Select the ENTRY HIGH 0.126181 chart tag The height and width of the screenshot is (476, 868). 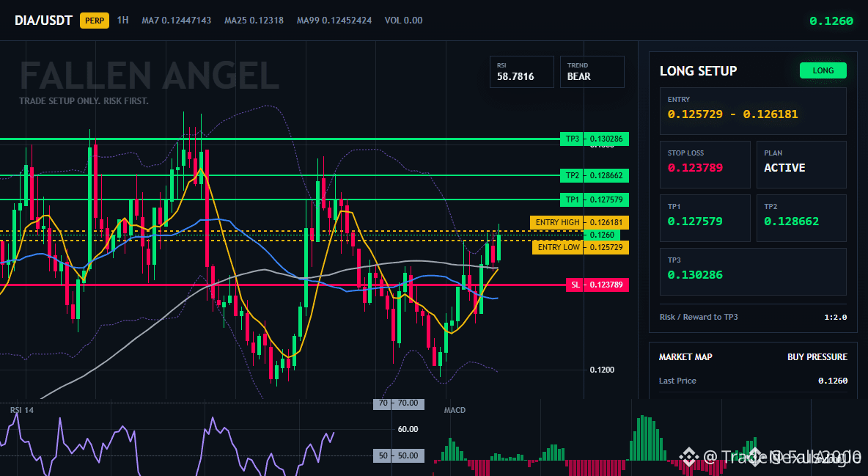pyautogui.click(x=579, y=222)
